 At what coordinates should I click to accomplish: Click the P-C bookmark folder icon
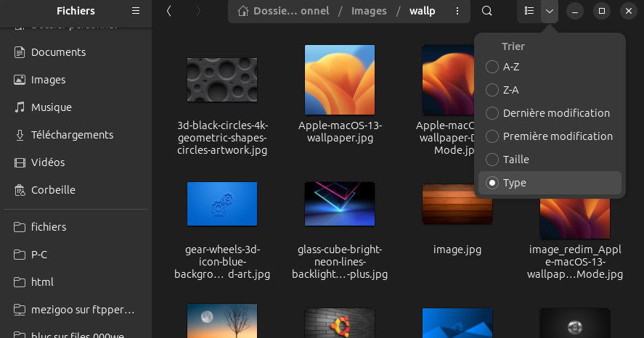point(20,255)
